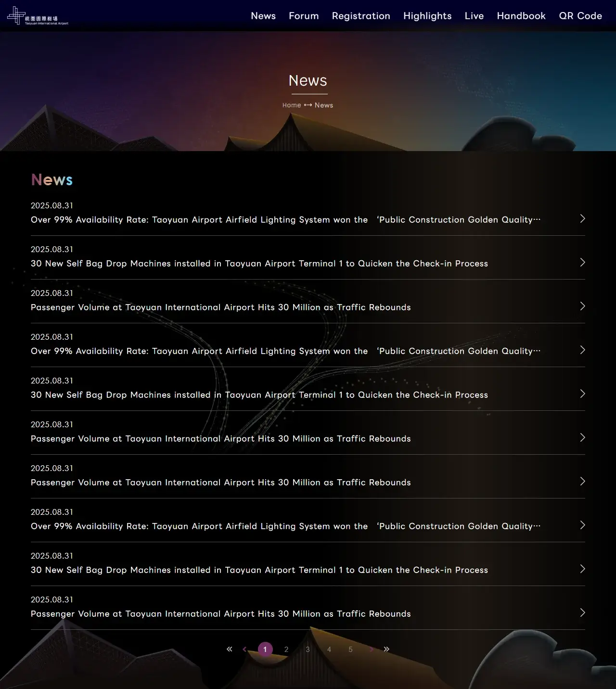Open the Forum menu item
This screenshot has width=616, height=689.
coord(304,16)
